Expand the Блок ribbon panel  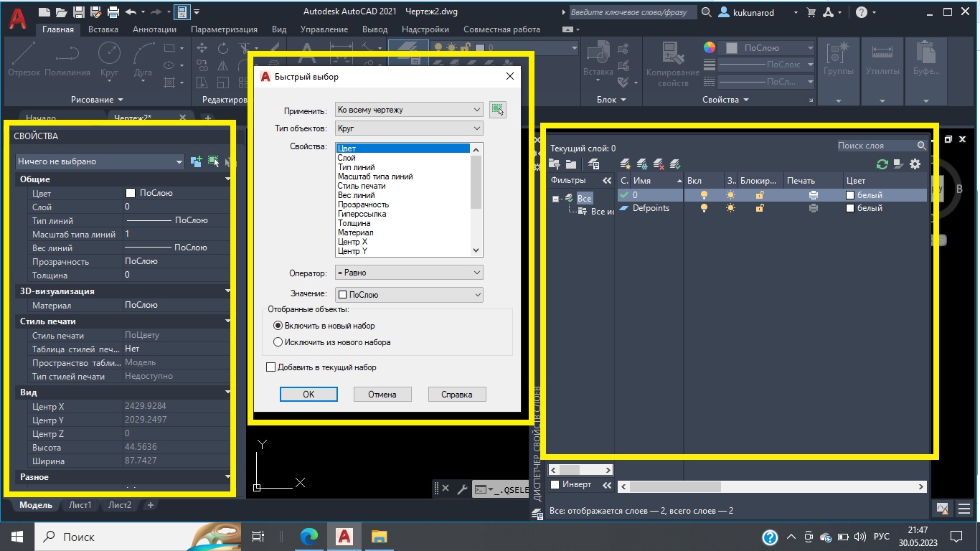611,100
